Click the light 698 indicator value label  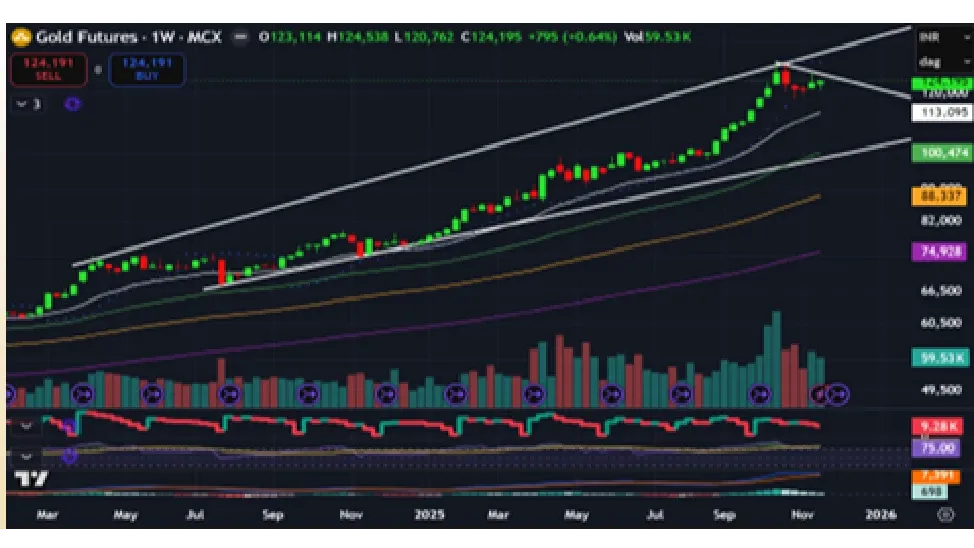[x=930, y=491]
